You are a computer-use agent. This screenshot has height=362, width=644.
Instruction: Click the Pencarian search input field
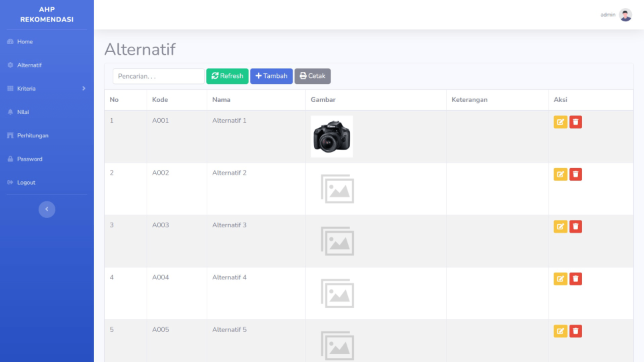(158, 76)
